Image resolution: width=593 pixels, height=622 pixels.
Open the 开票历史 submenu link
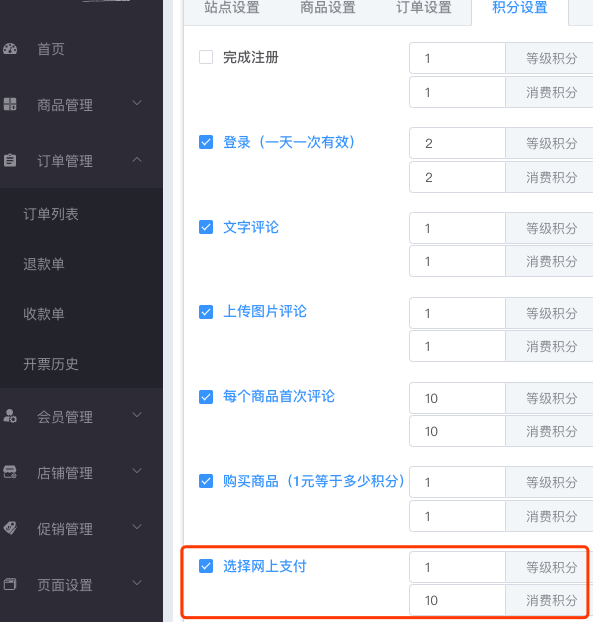(51, 364)
